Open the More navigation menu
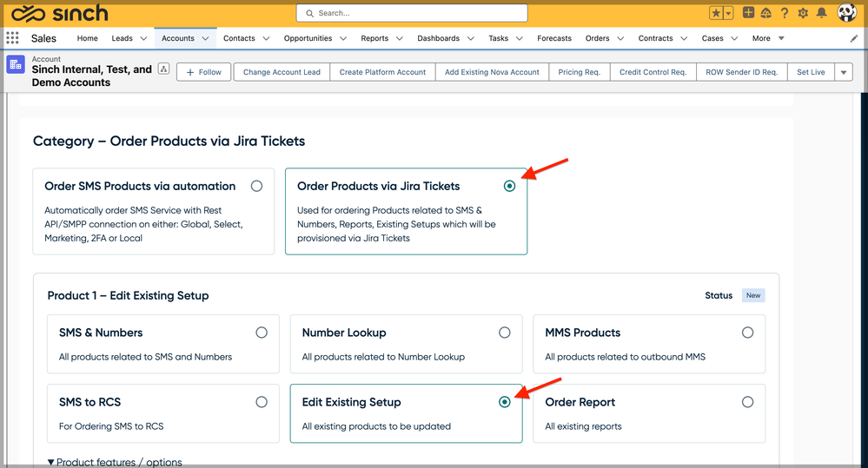The width and height of the screenshot is (868, 468). click(768, 38)
